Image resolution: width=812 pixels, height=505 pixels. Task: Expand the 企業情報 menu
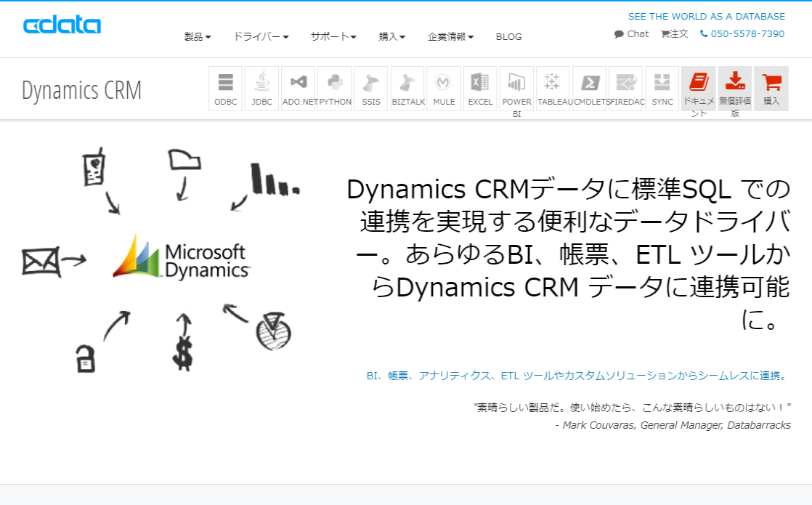click(x=451, y=36)
